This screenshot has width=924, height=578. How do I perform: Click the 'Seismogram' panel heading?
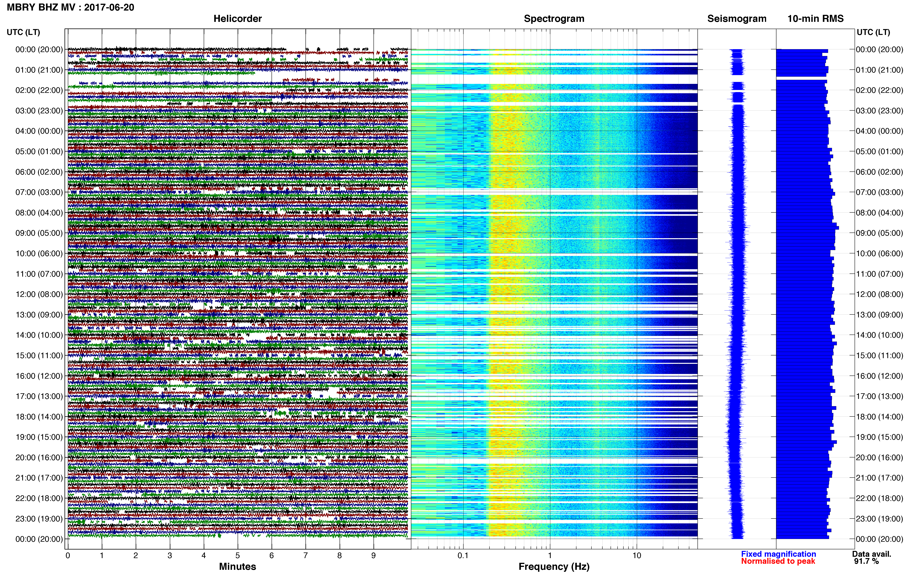737,19
